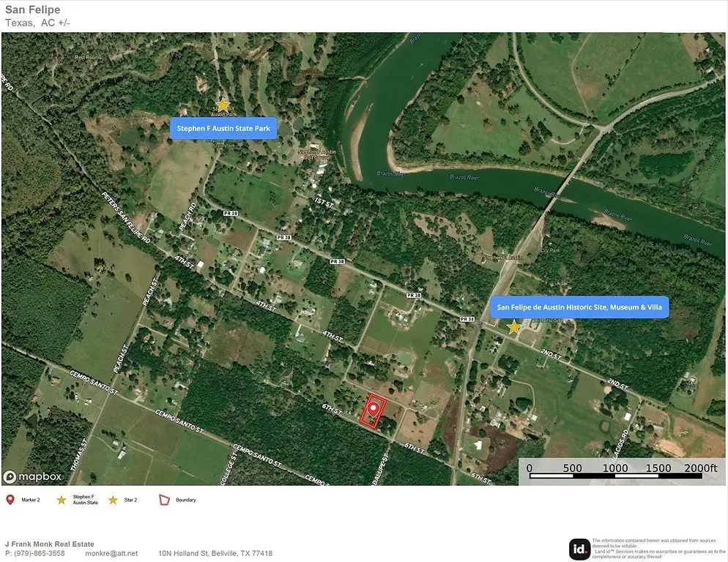Click the red location marker pin on the map
The image size is (728, 562).
374,408
